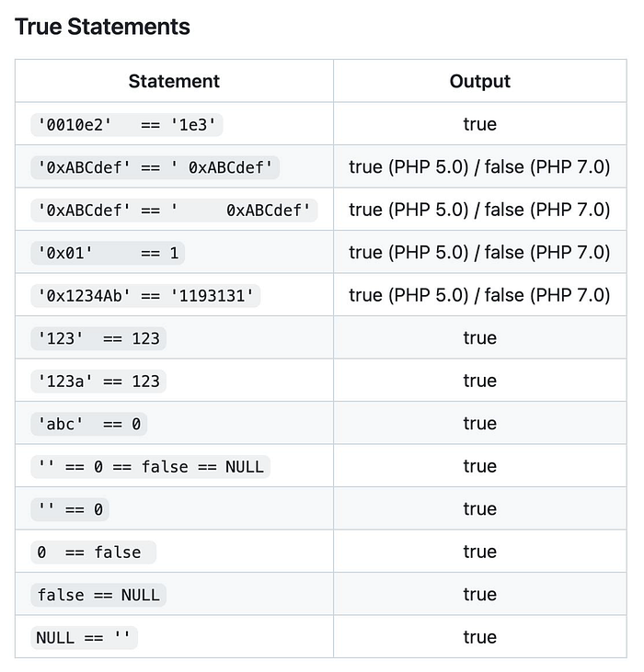The width and height of the screenshot is (644, 672).
Task: Select code '0xABCdef' == ' 0xABCdef'
Action: point(155,167)
